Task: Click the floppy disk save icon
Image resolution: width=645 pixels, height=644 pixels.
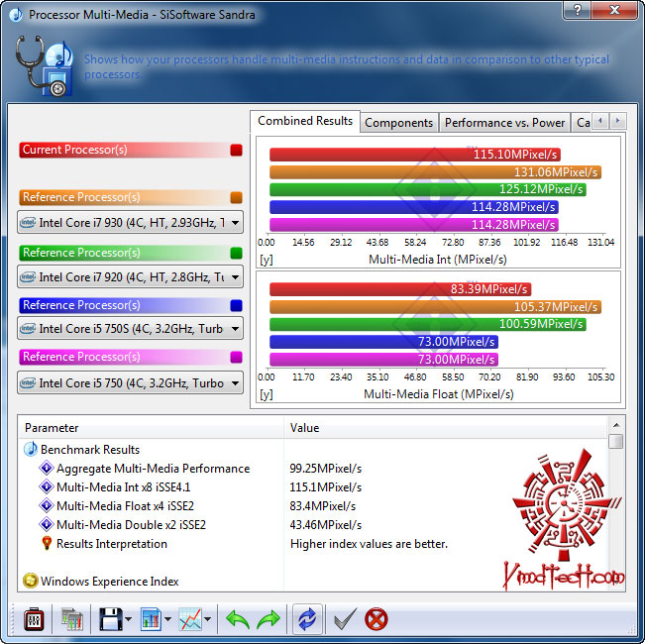Action: click(110, 619)
